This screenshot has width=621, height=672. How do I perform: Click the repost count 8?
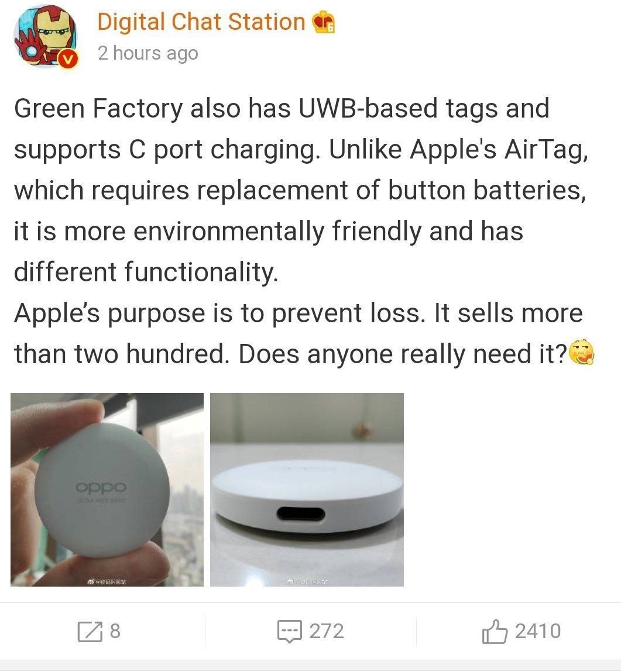[x=115, y=631]
